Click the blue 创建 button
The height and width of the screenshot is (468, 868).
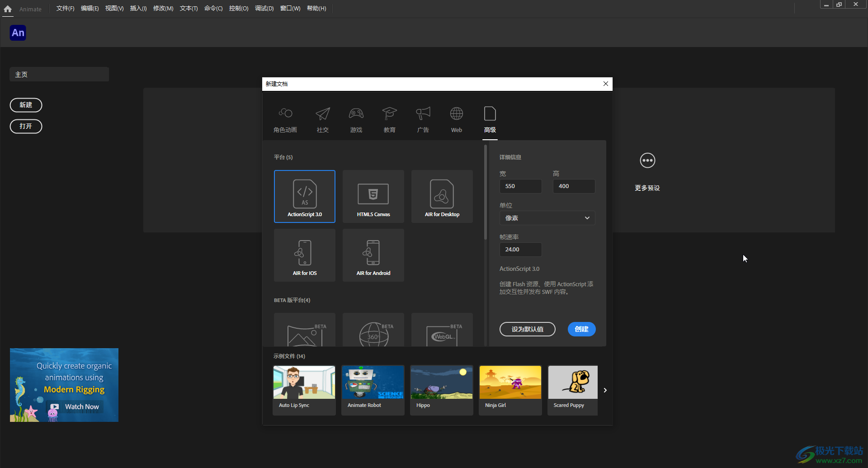coord(582,329)
